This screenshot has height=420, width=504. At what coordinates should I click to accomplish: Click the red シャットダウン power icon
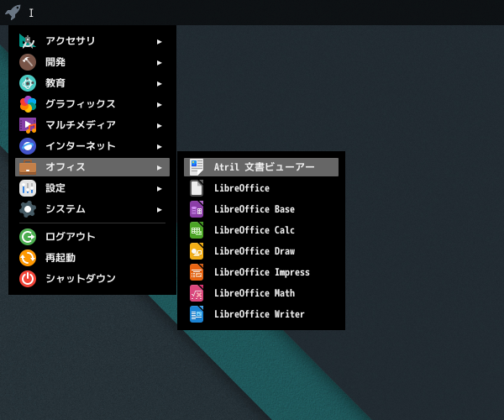[28, 279]
